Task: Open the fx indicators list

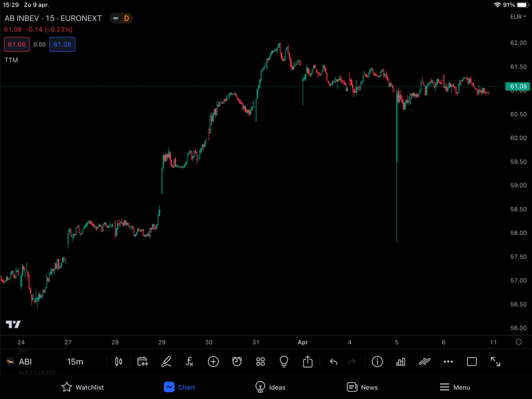Action: 190,362
